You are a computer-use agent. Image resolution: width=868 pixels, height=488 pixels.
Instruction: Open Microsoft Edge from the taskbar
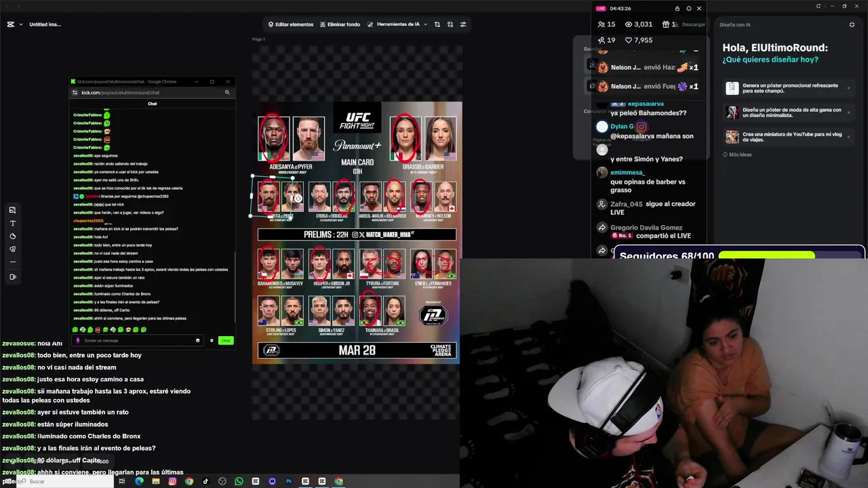click(x=139, y=481)
